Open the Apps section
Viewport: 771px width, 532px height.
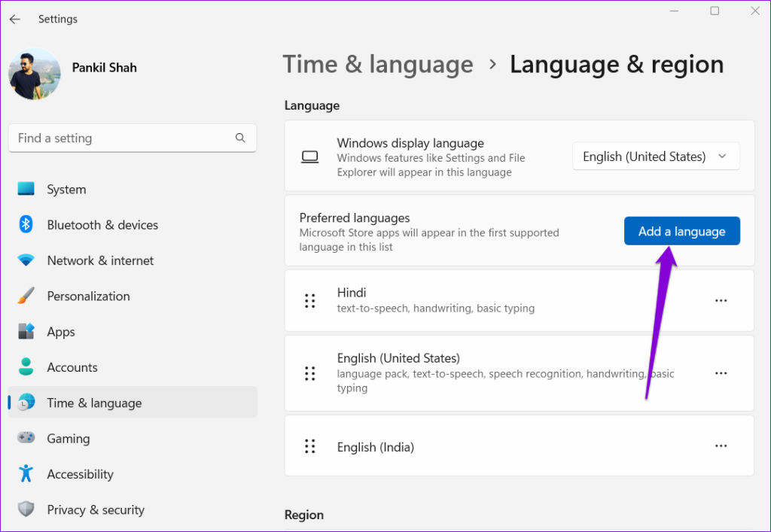tap(133, 332)
